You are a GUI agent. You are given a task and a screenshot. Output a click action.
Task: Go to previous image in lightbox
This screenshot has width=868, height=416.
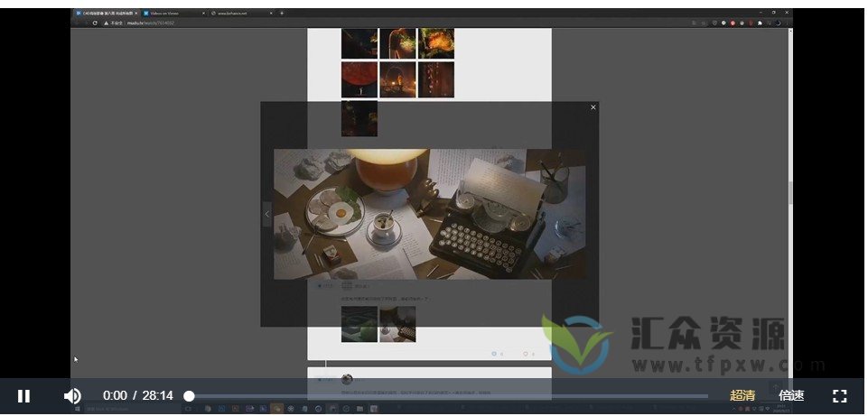pyautogui.click(x=266, y=215)
